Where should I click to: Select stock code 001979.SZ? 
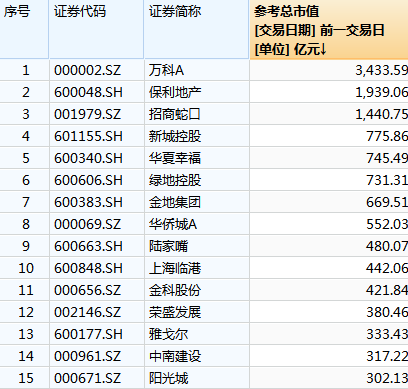click(x=87, y=114)
